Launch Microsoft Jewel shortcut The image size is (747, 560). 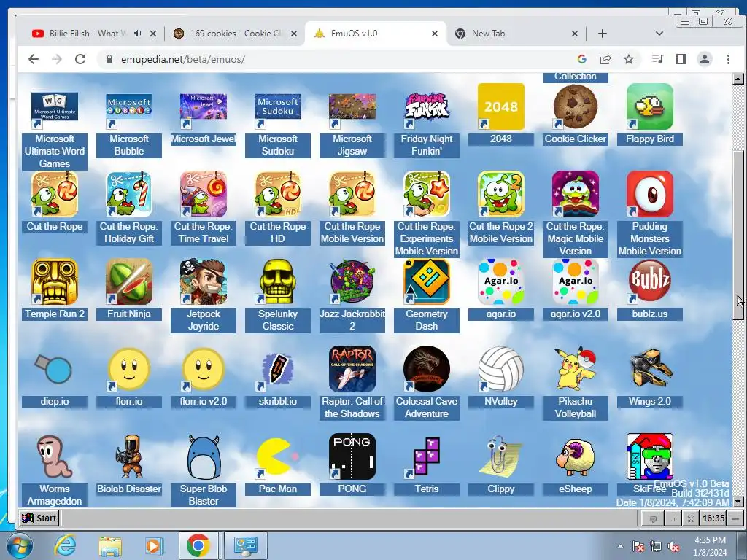[x=204, y=106]
